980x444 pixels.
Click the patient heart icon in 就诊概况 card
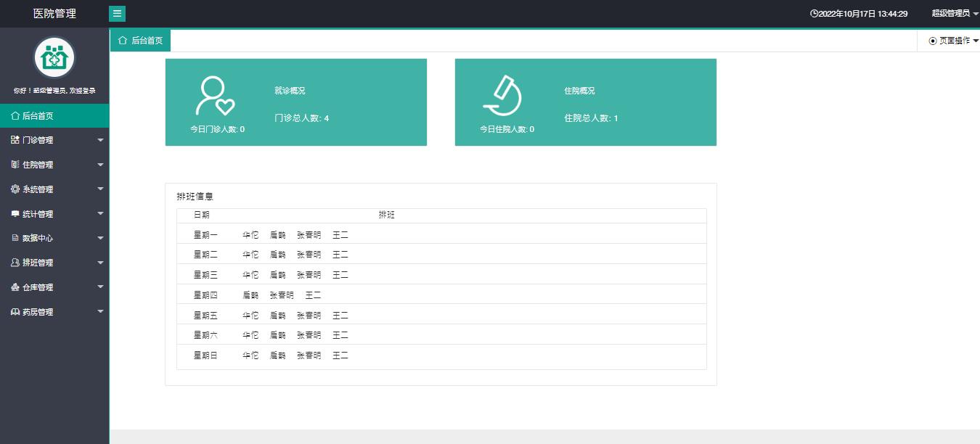coord(215,96)
